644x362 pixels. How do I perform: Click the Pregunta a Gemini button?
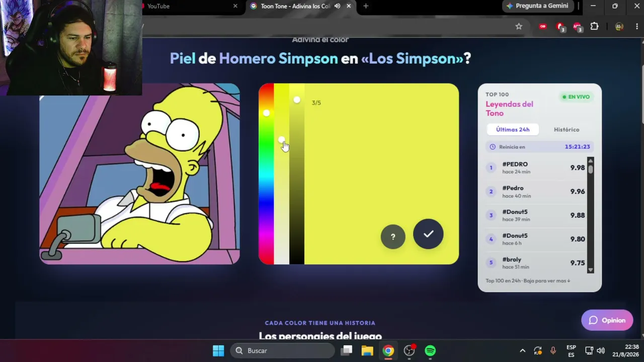coord(537,6)
